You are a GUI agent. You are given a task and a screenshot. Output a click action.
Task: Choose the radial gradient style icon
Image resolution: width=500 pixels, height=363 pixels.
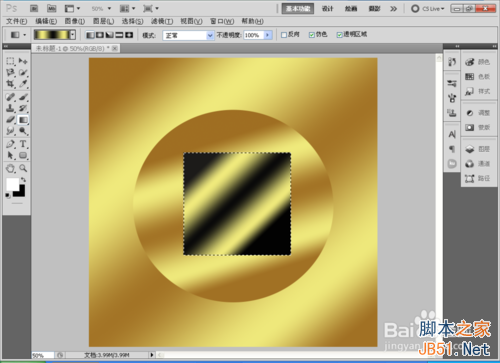(100, 35)
